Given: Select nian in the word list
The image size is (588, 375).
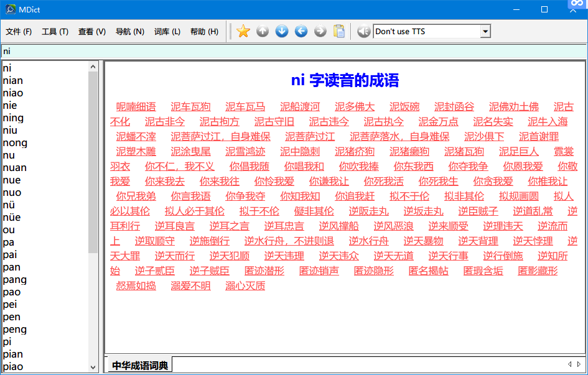Looking at the screenshot, I should coord(12,81).
